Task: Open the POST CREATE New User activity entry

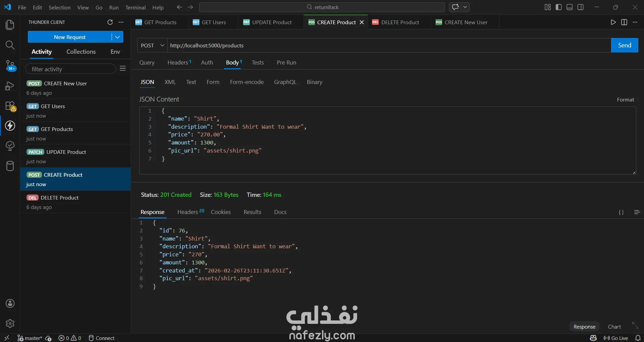Action: (x=76, y=88)
